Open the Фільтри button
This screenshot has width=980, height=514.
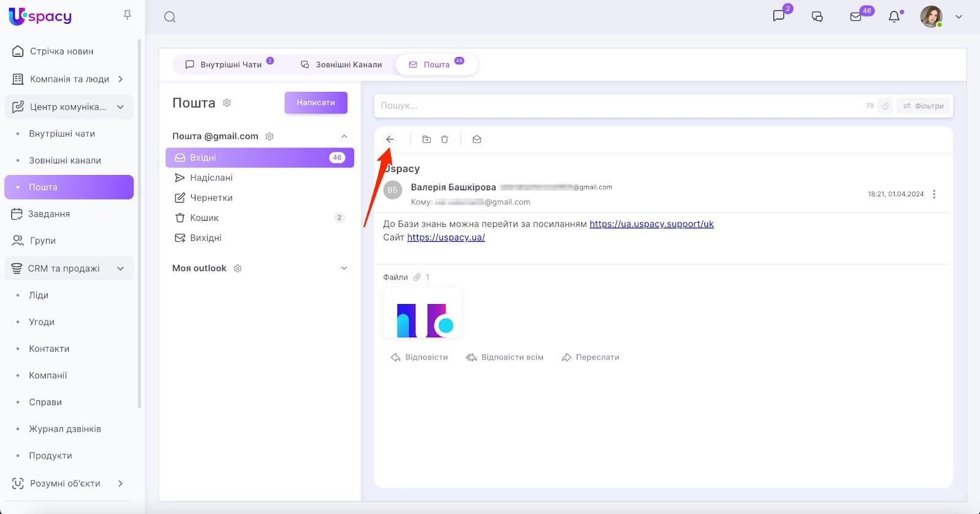tap(924, 106)
